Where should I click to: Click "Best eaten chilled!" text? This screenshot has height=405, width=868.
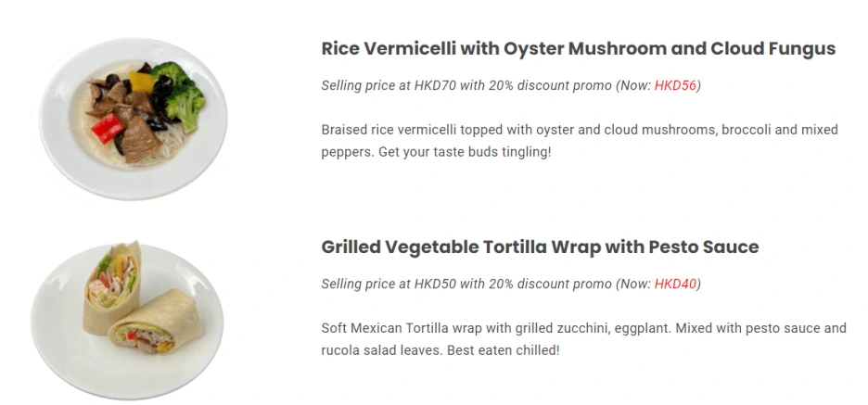click(504, 350)
